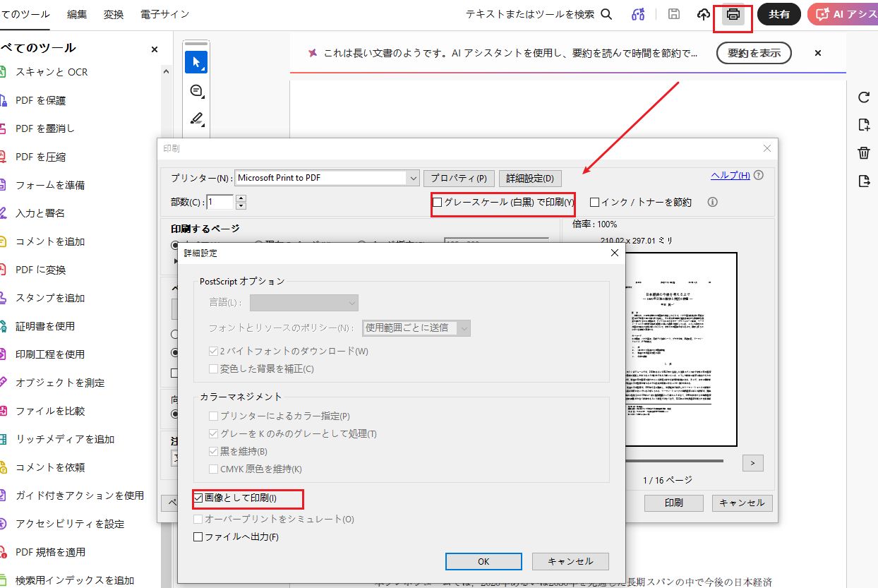Click the 印刷 button in print dialog
Viewport: 878px width, 588px height.
(674, 503)
